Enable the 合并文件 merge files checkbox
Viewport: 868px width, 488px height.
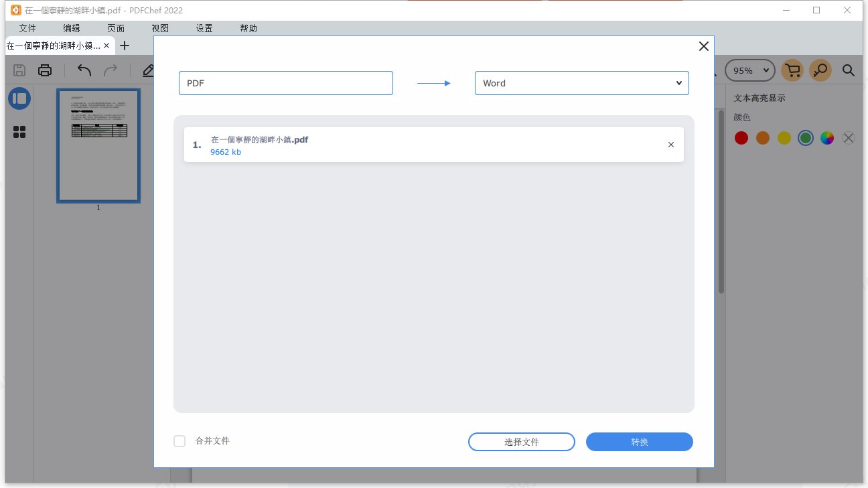tap(179, 441)
